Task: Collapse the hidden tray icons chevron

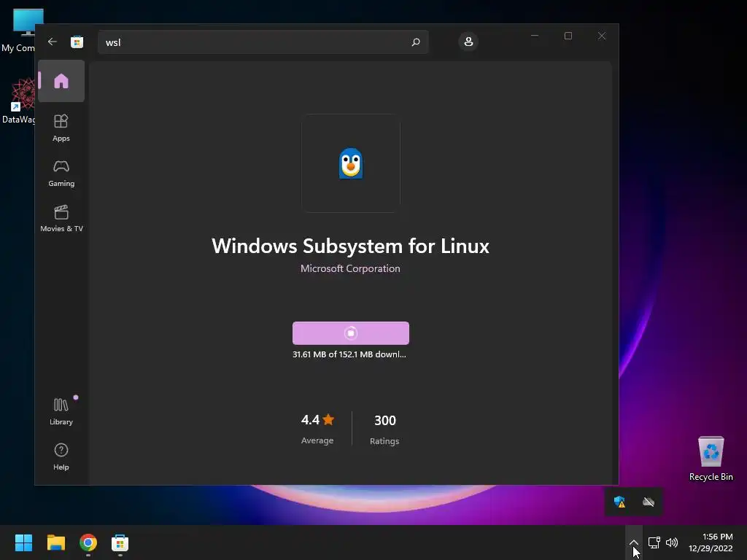Action: pos(634,542)
